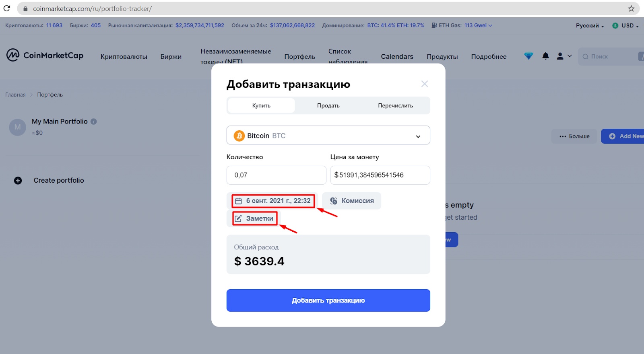Click the info icon beside My Main Portfolio
The image size is (644, 354).
coord(94,121)
